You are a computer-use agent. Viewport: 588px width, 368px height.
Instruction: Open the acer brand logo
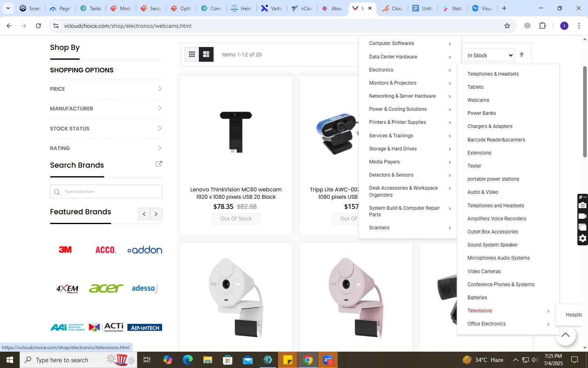click(106, 288)
